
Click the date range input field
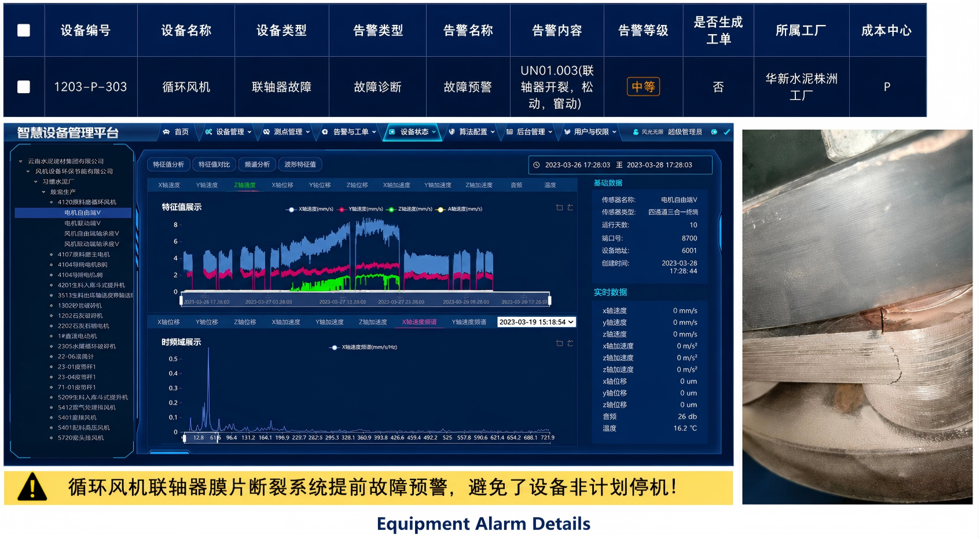click(620, 165)
